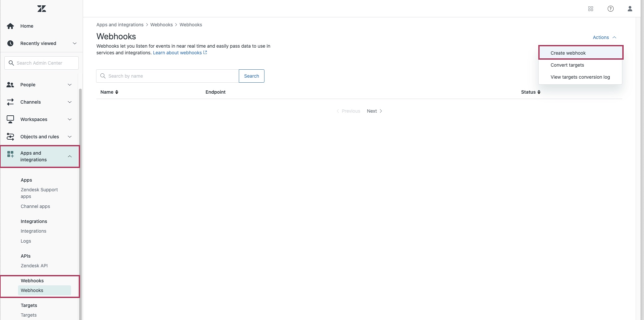Go to Next page of webhooks
The height and width of the screenshot is (320, 644).
pyautogui.click(x=375, y=111)
